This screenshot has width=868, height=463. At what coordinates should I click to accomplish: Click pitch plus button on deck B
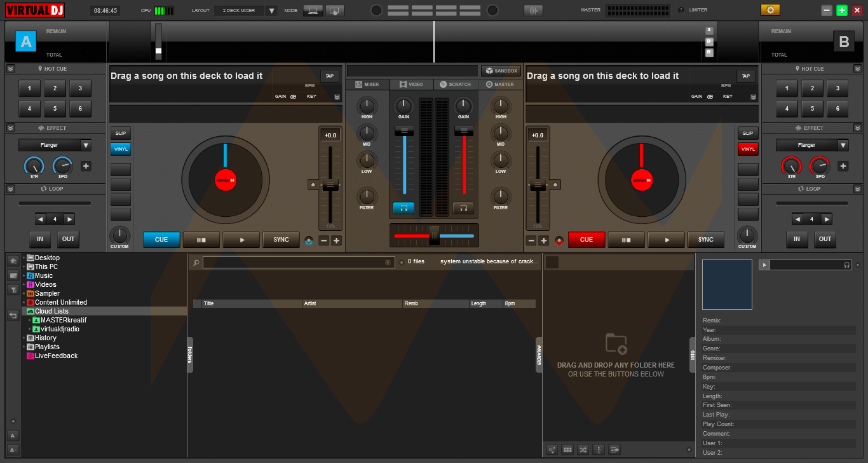(544, 240)
